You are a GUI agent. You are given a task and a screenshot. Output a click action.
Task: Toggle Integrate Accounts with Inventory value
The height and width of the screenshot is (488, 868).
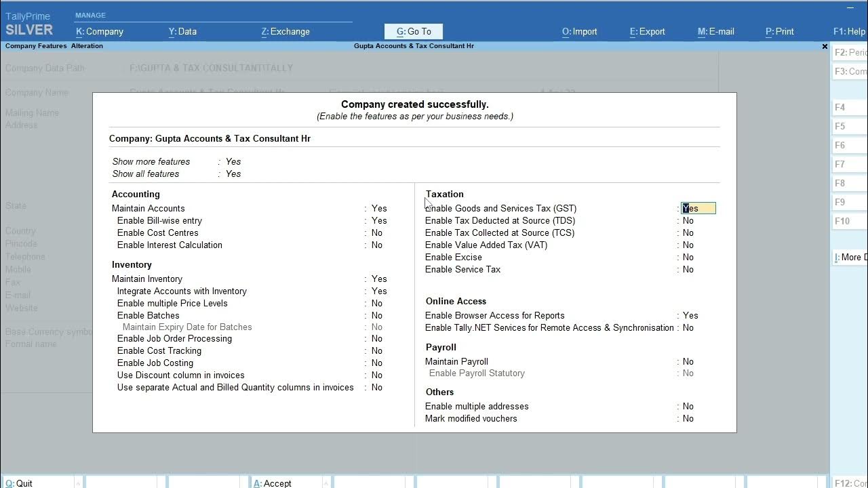(x=379, y=291)
